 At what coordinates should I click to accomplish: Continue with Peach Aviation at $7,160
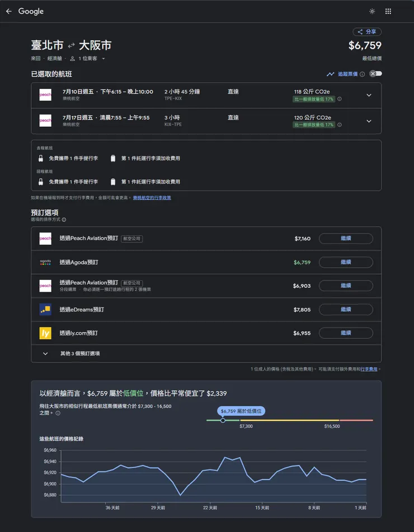point(346,239)
